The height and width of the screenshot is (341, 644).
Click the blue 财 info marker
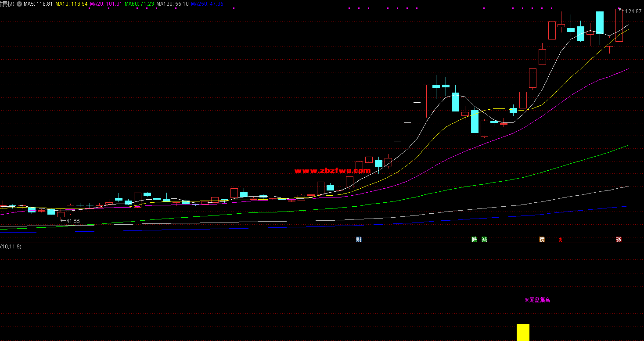pyautogui.click(x=359, y=240)
